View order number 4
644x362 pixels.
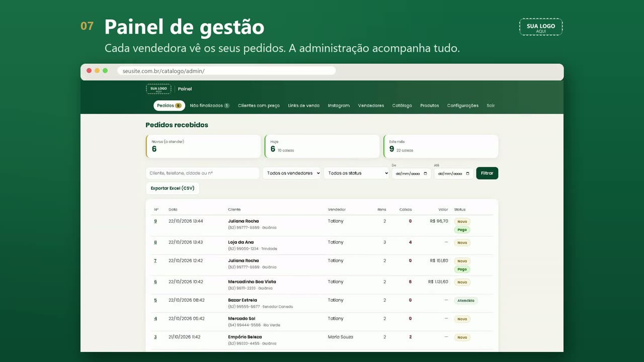(x=155, y=319)
